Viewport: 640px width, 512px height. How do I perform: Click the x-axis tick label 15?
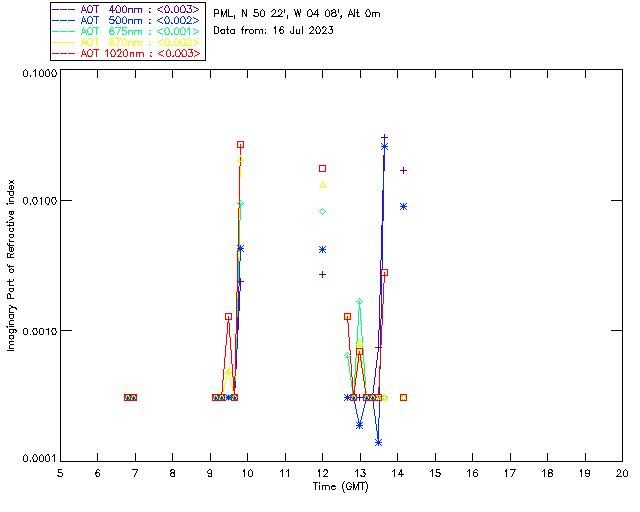(435, 473)
